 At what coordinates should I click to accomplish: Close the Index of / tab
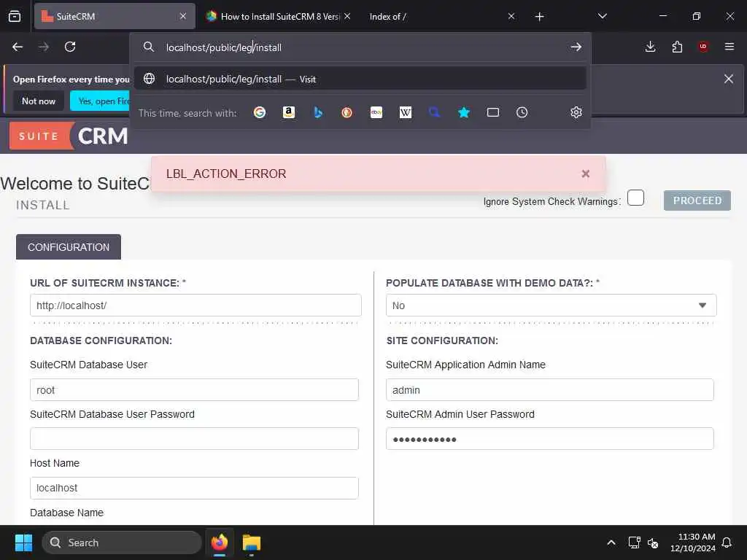coord(511,16)
